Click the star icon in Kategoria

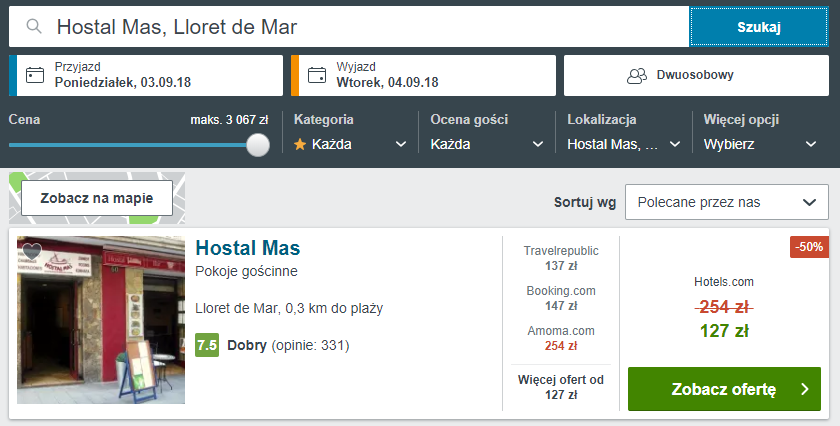pos(300,144)
